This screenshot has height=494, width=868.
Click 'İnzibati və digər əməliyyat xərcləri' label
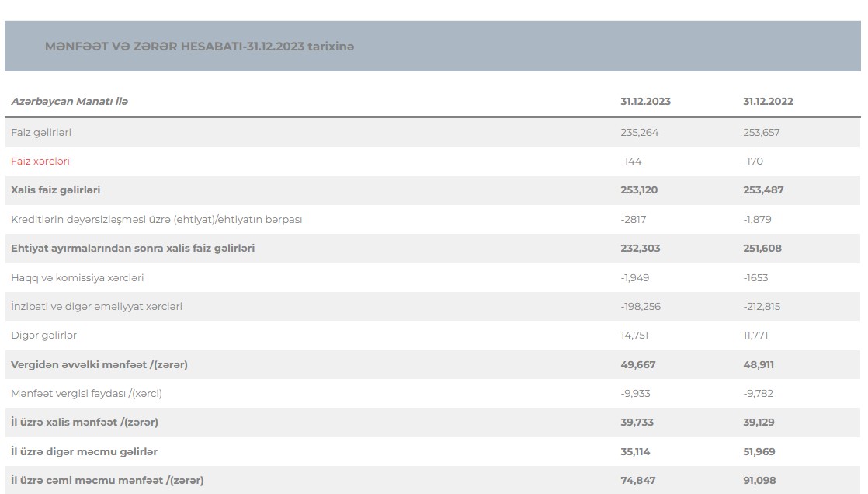[96, 307]
